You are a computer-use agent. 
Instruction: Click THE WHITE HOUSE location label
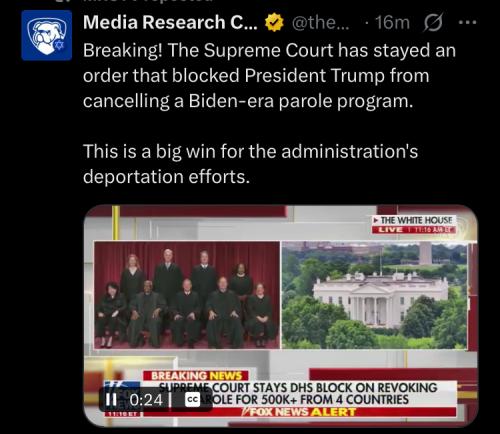[414, 220]
